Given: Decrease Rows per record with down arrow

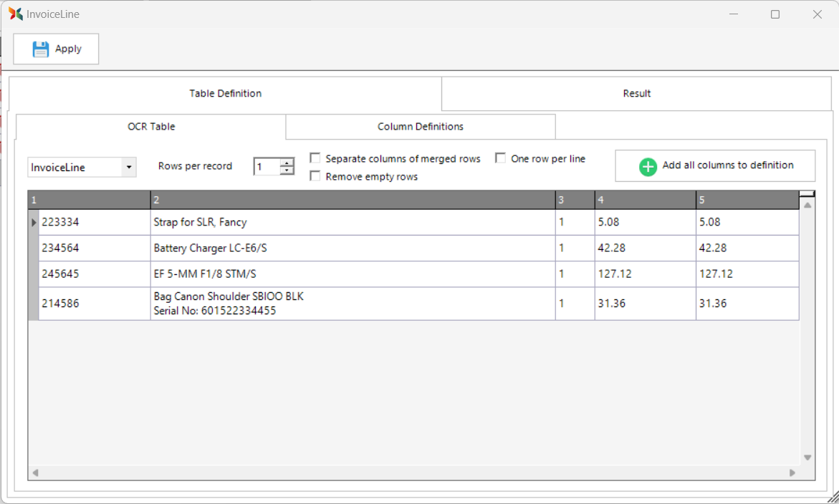Looking at the screenshot, I should tap(287, 171).
